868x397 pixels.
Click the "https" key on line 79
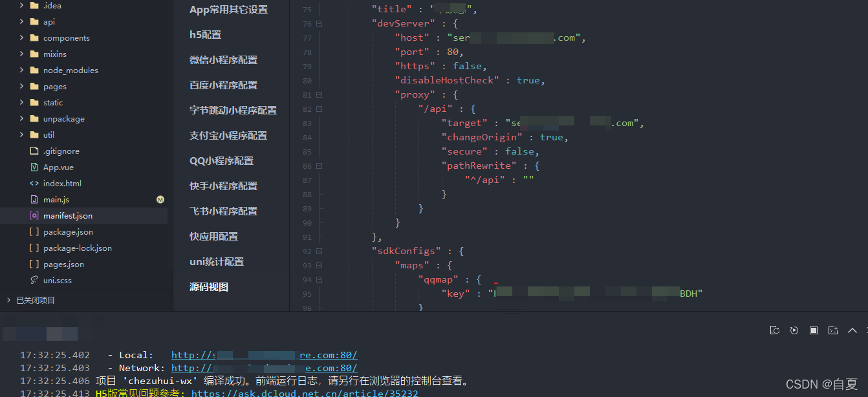point(415,66)
